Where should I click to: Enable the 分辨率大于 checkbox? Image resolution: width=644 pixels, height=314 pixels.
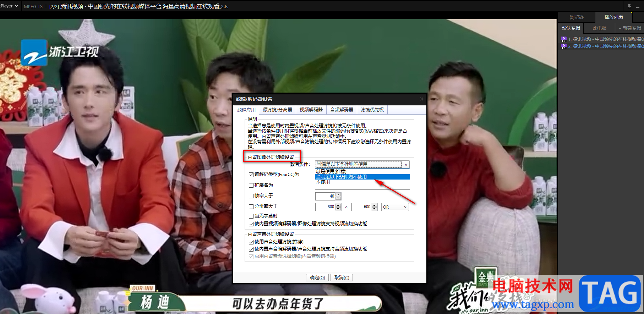251,206
